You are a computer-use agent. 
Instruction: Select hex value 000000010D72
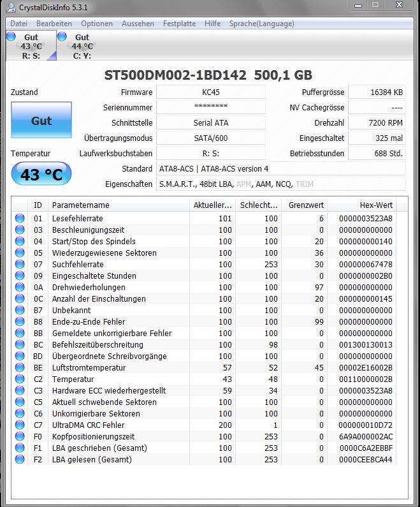coord(366,425)
